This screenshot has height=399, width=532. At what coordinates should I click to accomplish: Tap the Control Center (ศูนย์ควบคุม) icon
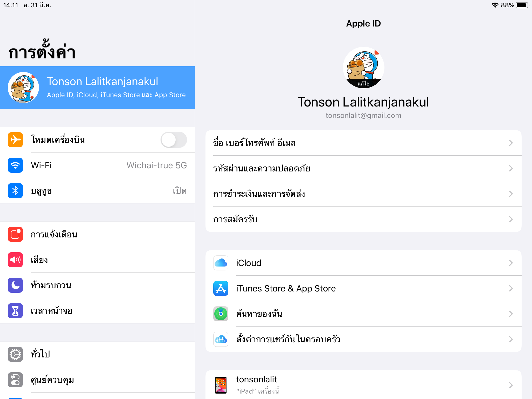[x=15, y=380]
